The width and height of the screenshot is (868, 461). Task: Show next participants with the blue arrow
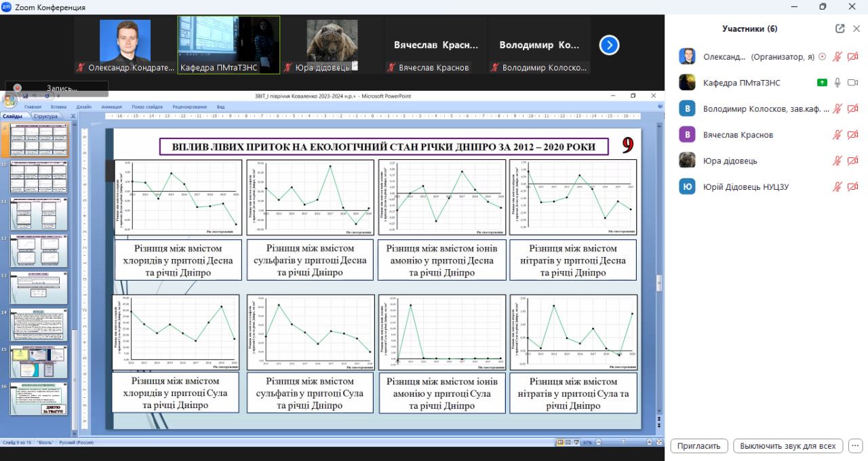click(609, 45)
